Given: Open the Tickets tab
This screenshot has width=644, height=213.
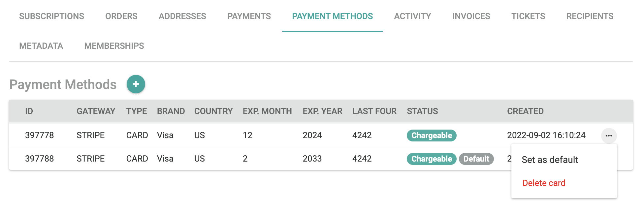Looking at the screenshot, I should point(528,16).
